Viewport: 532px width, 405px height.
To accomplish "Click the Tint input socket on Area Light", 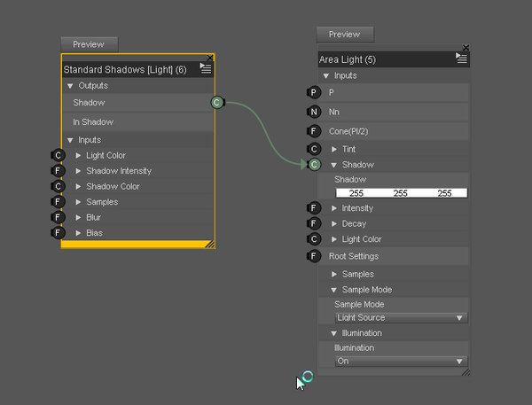I will pyautogui.click(x=313, y=149).
